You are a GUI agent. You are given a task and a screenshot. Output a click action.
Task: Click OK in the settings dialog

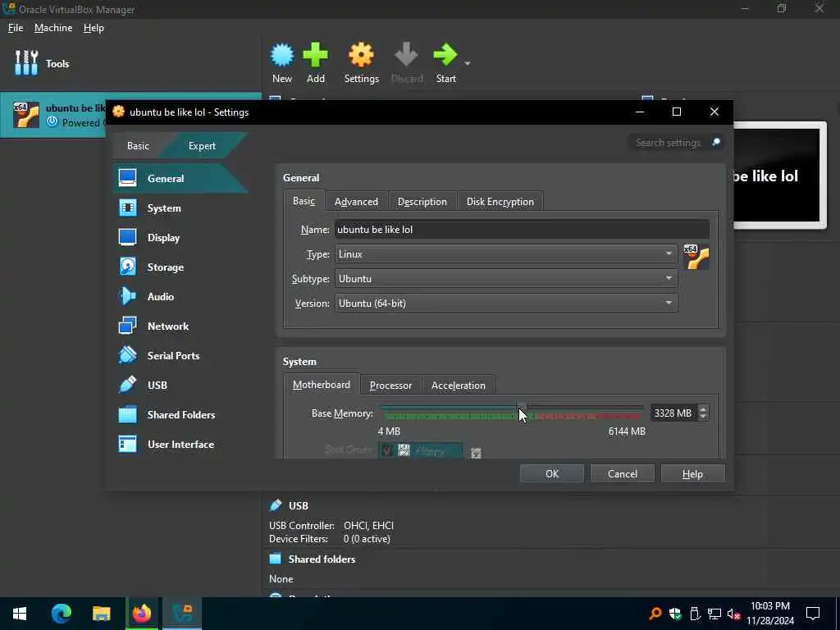pos(552,473)
